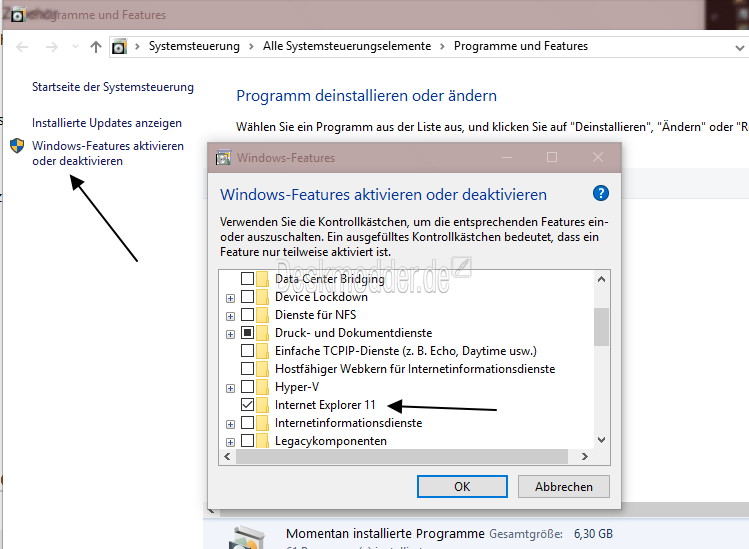Screen dimensions: 749x549
Task: Open chevron menu after Systemsteuerung breadcrumb
Action: click(x=251, y=46)
